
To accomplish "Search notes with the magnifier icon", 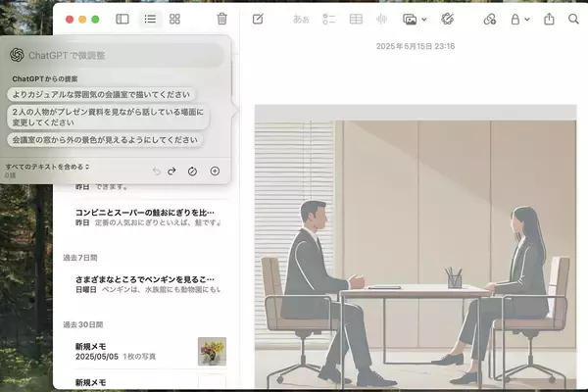I will (x=573, y=19).
